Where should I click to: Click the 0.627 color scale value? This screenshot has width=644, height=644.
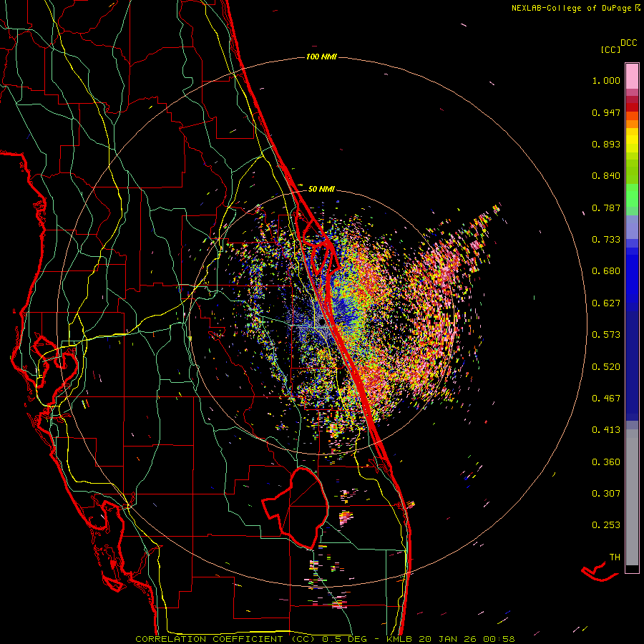(606, 303)
